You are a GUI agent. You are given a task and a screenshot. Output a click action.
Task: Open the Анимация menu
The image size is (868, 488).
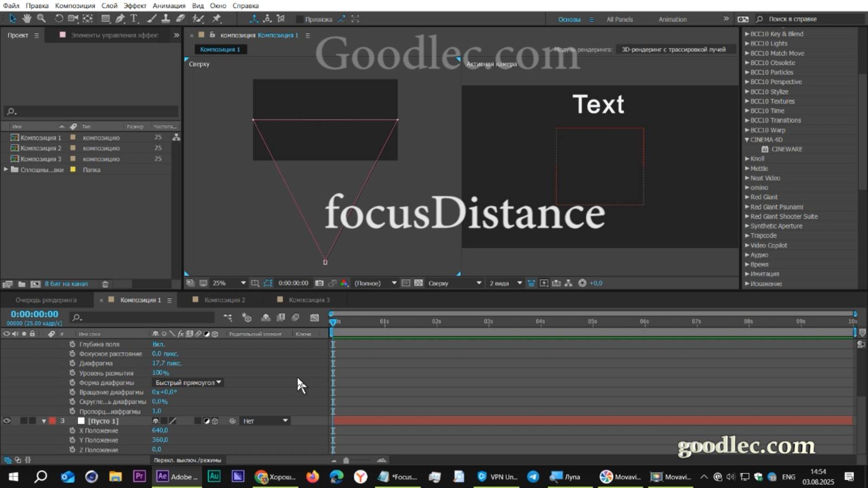tap(169, 5)
